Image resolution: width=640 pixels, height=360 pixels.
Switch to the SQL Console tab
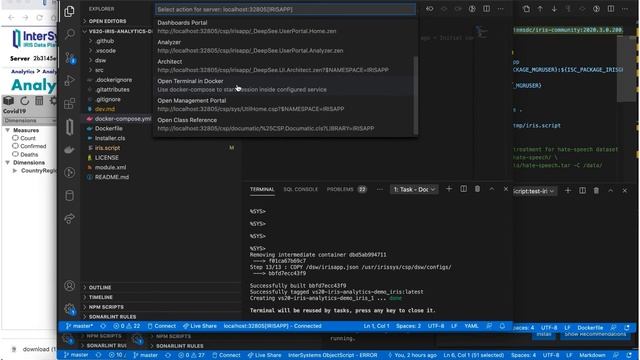pos(300,189)
